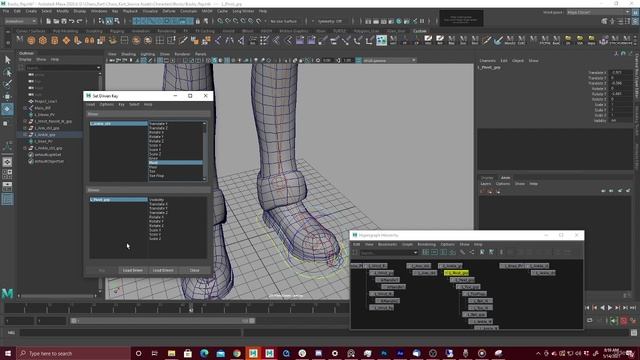The image size is (640, 360).
Task: Open Windows Start menu
Action: pyautogui.click(x=8, y=353)
